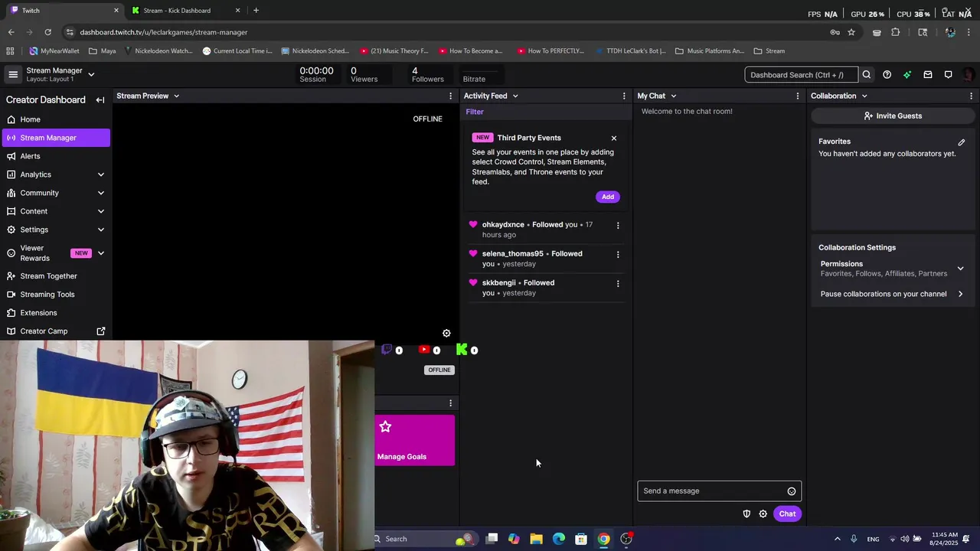Go to Home in the sidebar
The width and height of the screenshot is (980, 551).
(55, 119)
